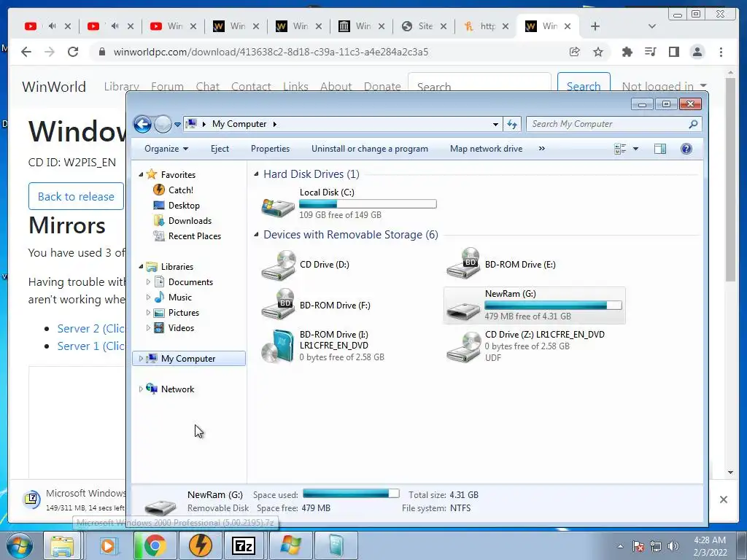Click the Server 1 mirror link

point(91,346)
